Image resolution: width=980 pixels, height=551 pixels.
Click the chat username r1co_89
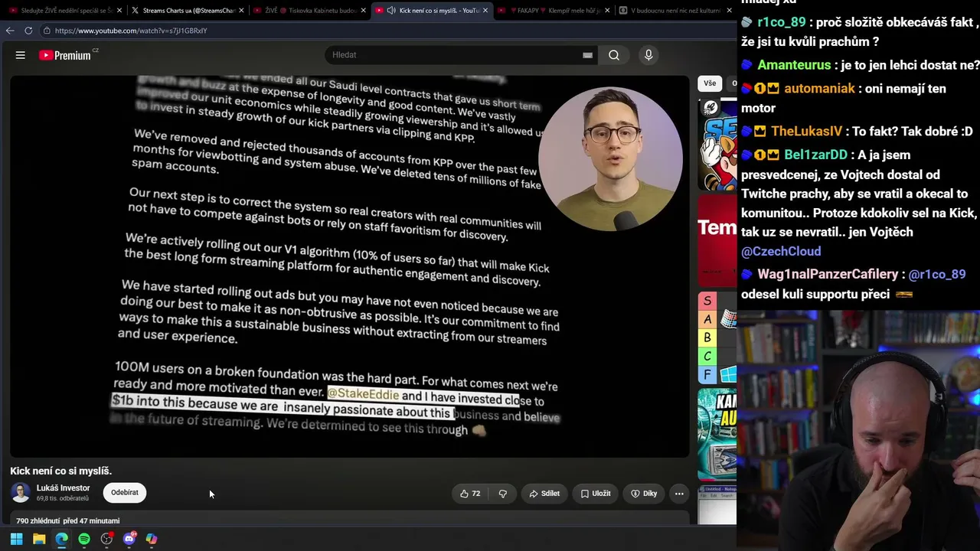tap(782, 22)
